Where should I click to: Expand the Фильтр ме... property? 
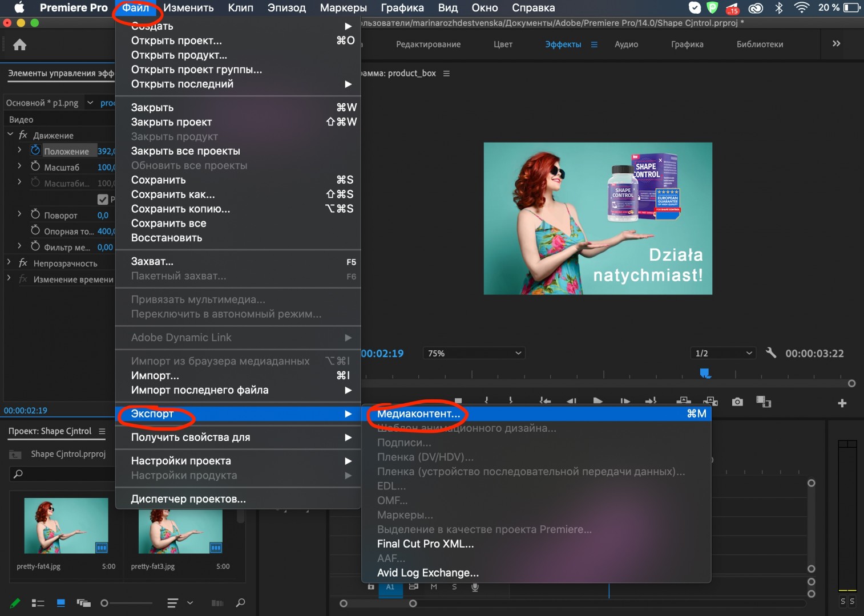pyautogui.click(x=19, y=246)
